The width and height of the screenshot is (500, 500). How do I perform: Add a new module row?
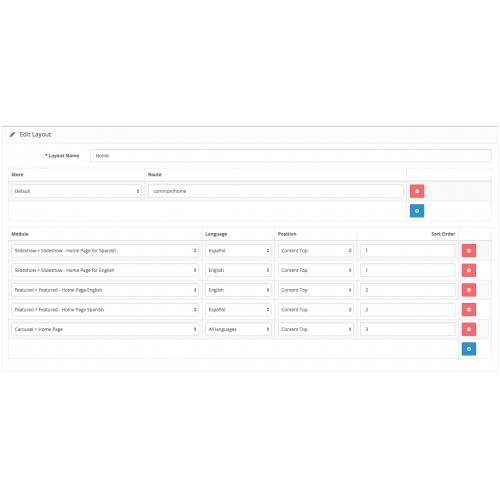click(x=469, y=349)
